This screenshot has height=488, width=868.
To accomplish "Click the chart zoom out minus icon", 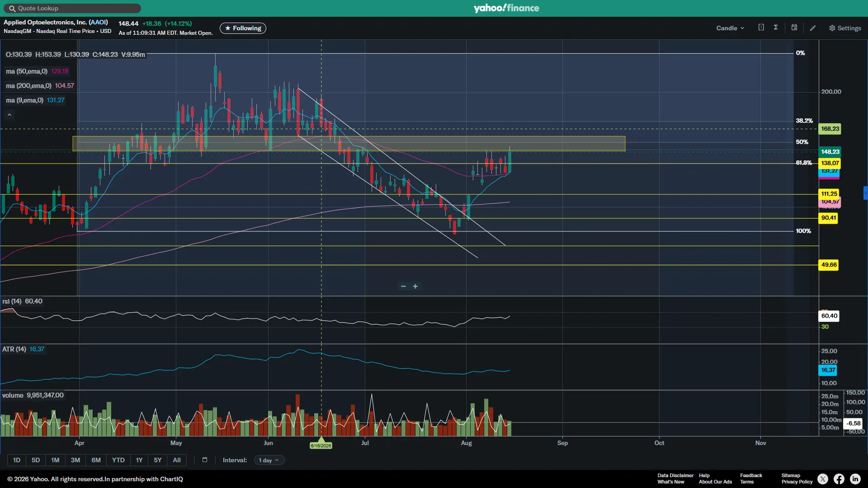I will [x=403, y=286].
